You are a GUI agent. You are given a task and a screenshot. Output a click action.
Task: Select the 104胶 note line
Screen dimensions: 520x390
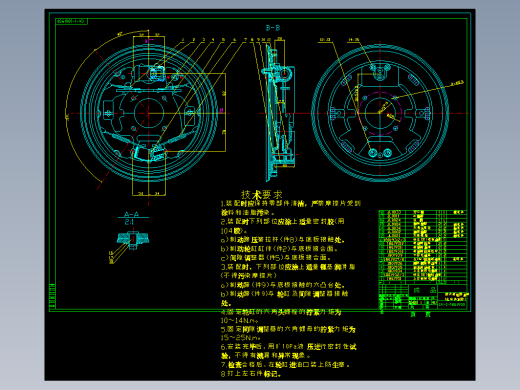(234, 231)
